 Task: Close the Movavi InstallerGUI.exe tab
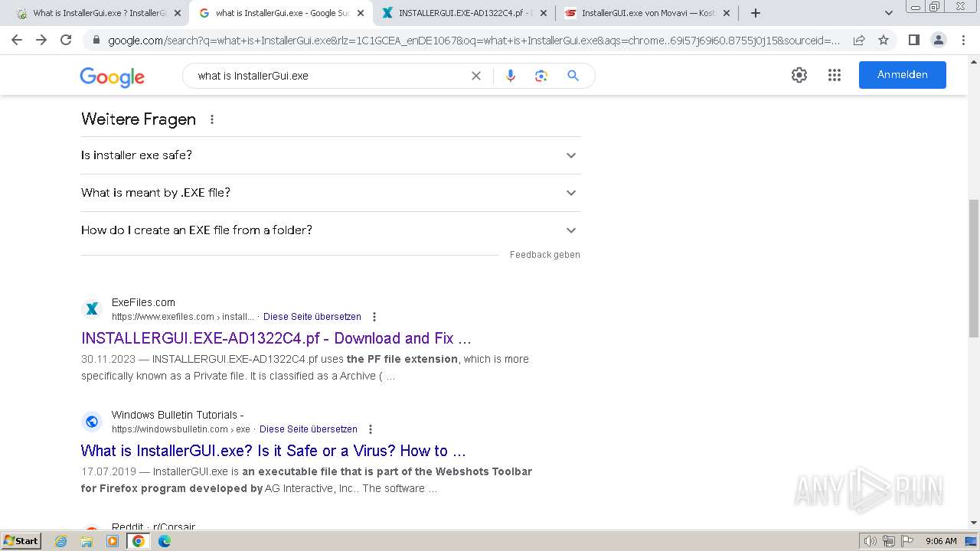coord(727,13)
